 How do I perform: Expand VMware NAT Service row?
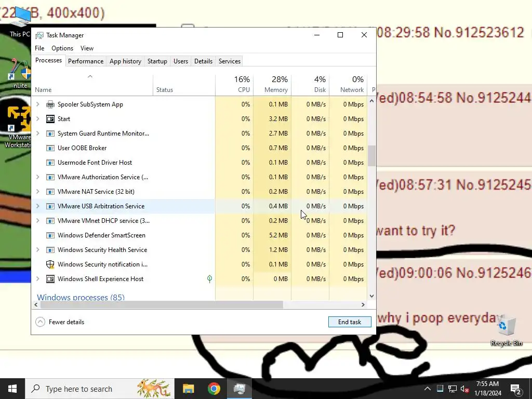37,192
